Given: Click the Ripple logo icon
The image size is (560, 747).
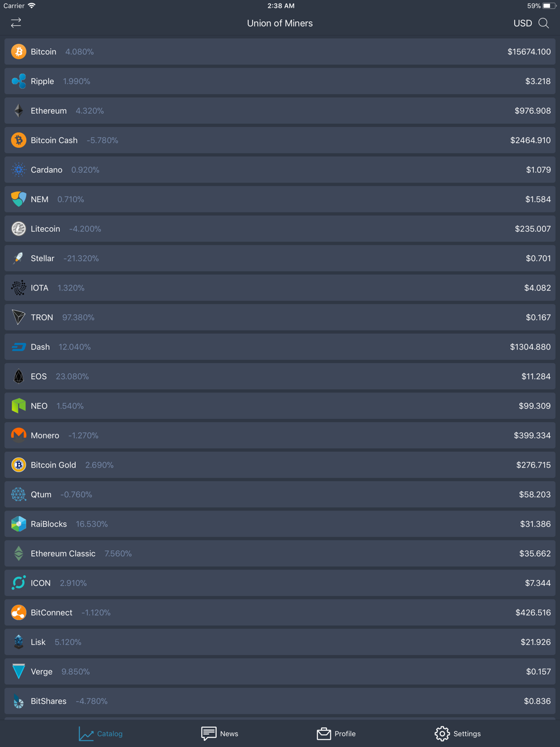Looking at the screenshot, I should pyautogui.click(x=18, y=81).
